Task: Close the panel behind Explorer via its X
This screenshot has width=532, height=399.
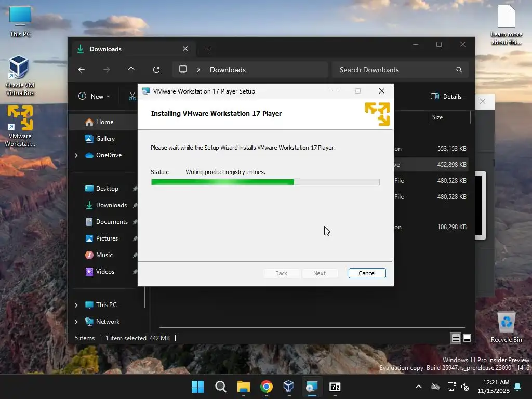Action: pos(483,101)
